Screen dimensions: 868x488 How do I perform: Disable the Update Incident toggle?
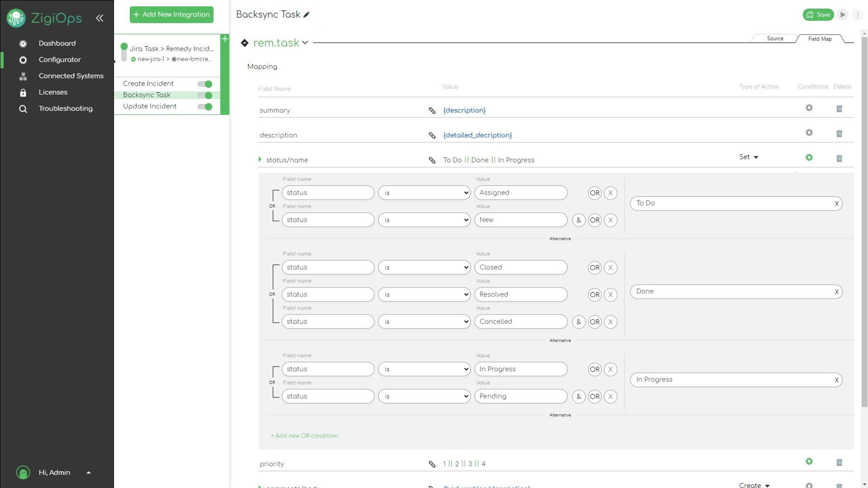coord(205,106)
